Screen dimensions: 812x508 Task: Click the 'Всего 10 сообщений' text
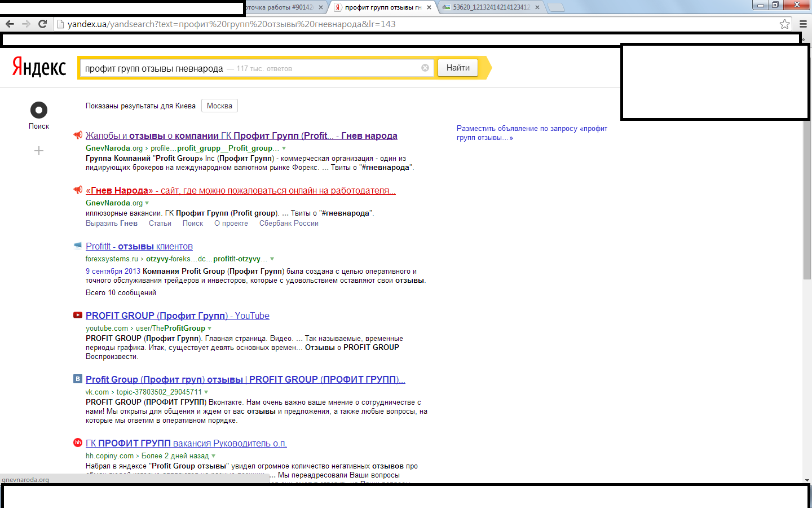pos(121,293)
